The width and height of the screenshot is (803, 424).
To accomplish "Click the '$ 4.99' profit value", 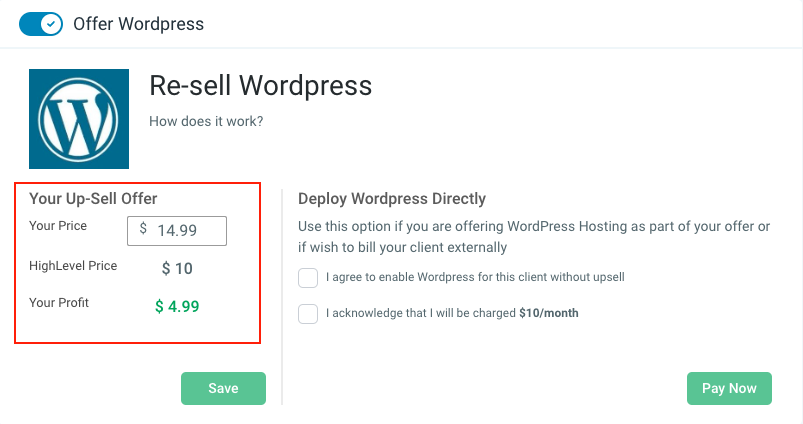I will (177, 306).
